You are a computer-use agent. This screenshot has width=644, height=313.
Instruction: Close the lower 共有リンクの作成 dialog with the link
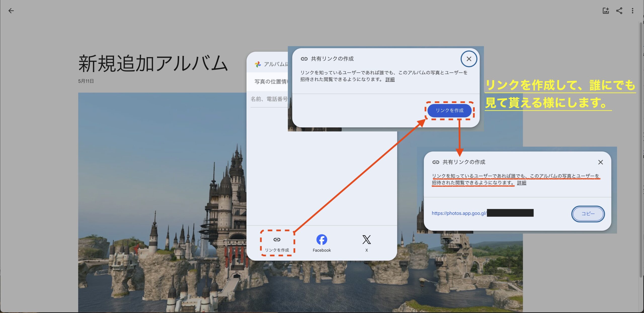(600, 162)
